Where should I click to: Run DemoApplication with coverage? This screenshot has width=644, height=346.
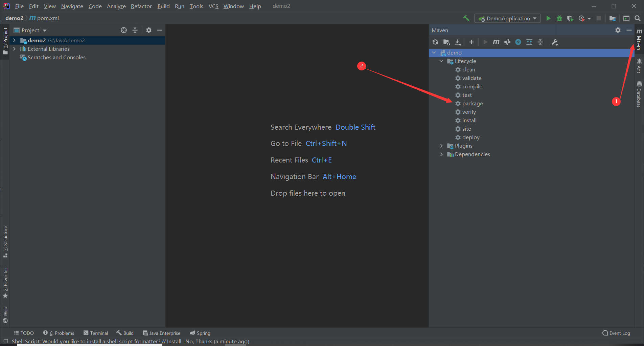click(570, 18)
